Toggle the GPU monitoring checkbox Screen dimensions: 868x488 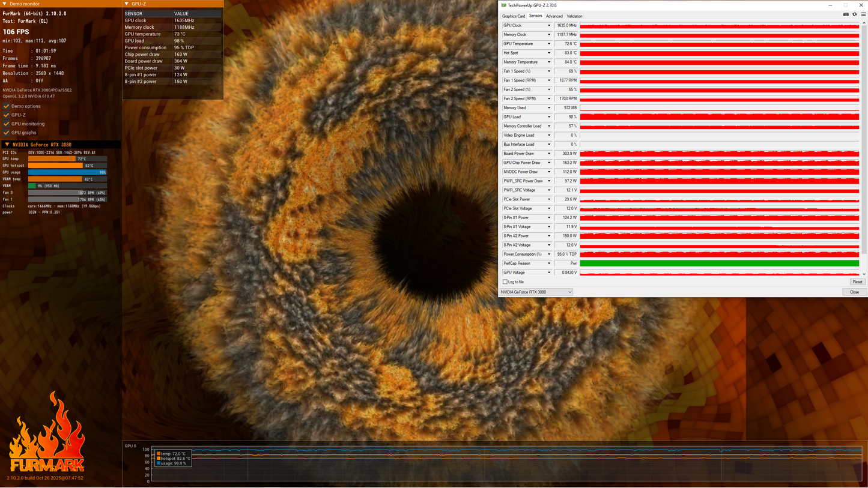pyautogui.click(x=7, y=124)
